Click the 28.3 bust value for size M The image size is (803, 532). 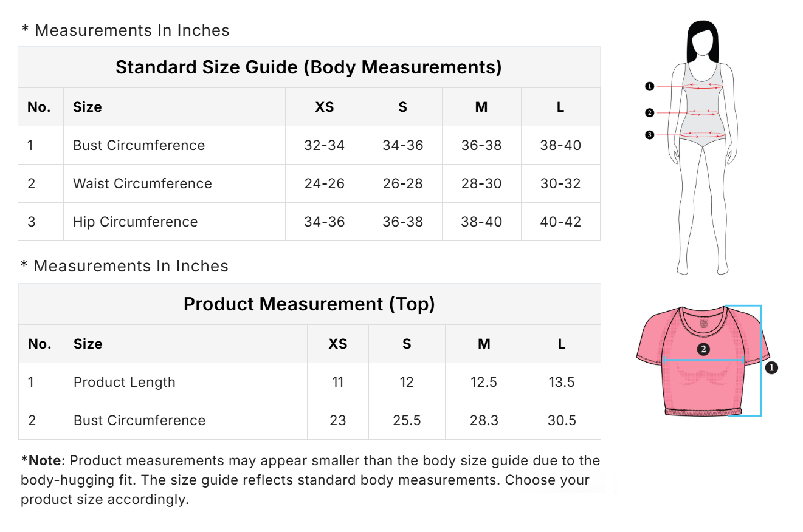[x=484, y=420]
